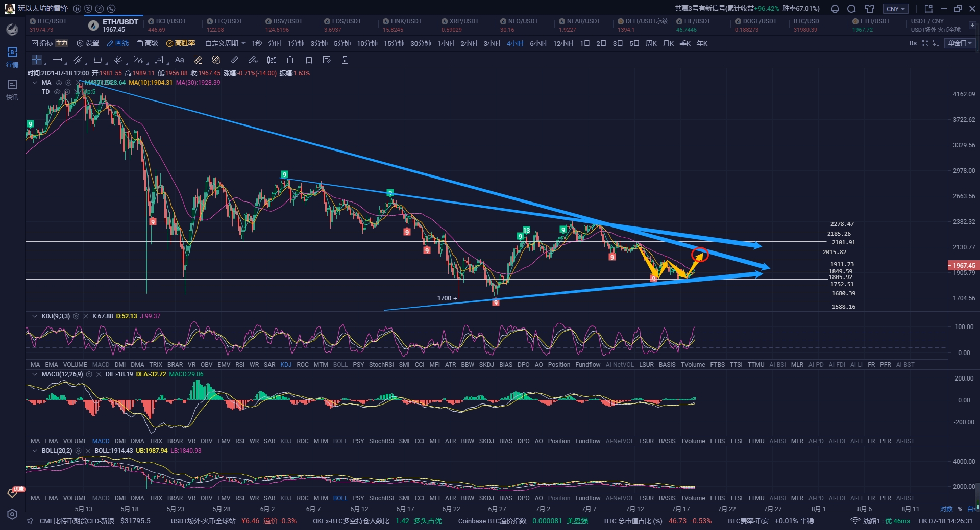Open the notification bell icon

click(x=835, y=9)
